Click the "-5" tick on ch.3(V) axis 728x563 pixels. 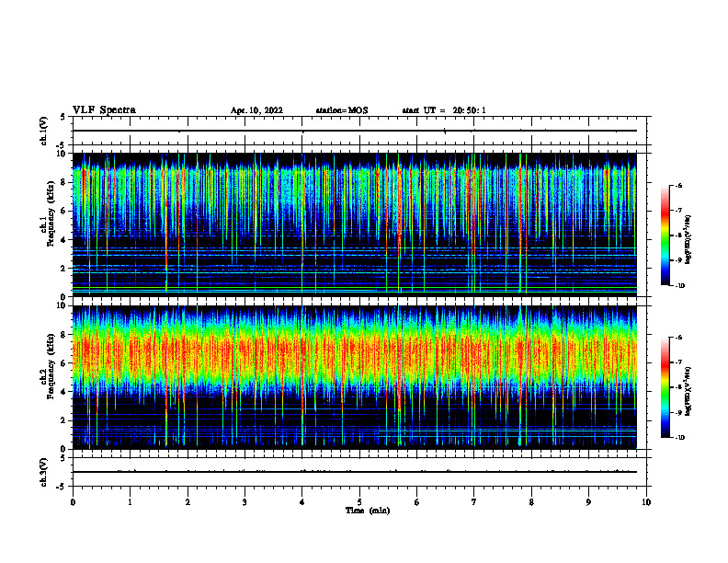[63, 487]
